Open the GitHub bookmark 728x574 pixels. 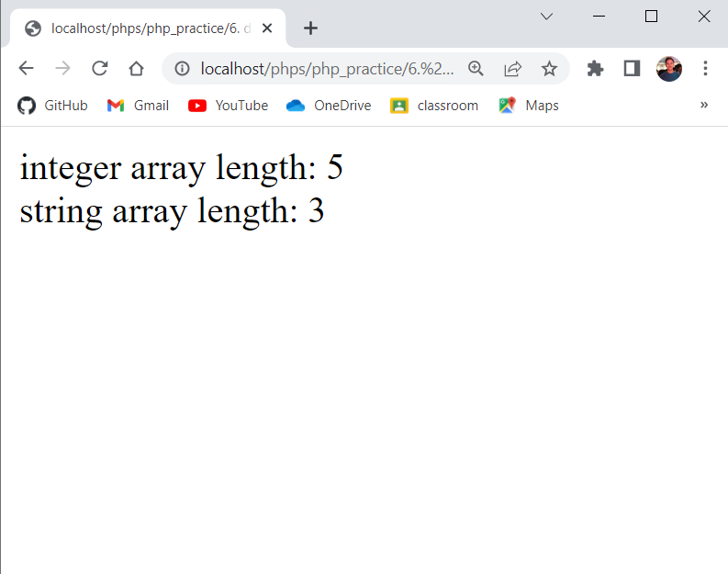[53, 106]
